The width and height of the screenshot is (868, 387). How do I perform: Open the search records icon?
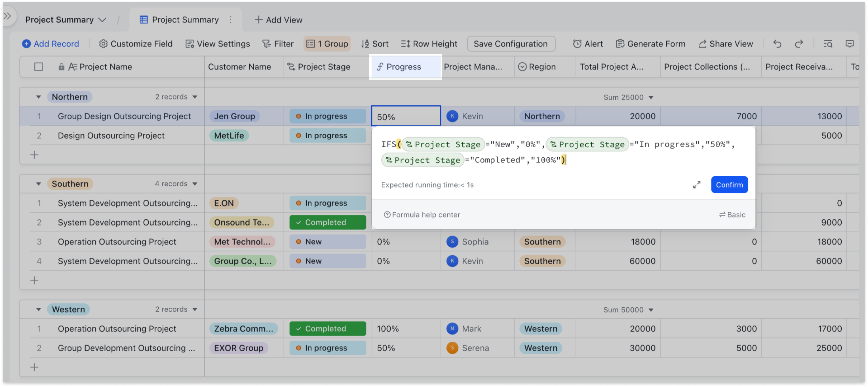click(828, 44)
